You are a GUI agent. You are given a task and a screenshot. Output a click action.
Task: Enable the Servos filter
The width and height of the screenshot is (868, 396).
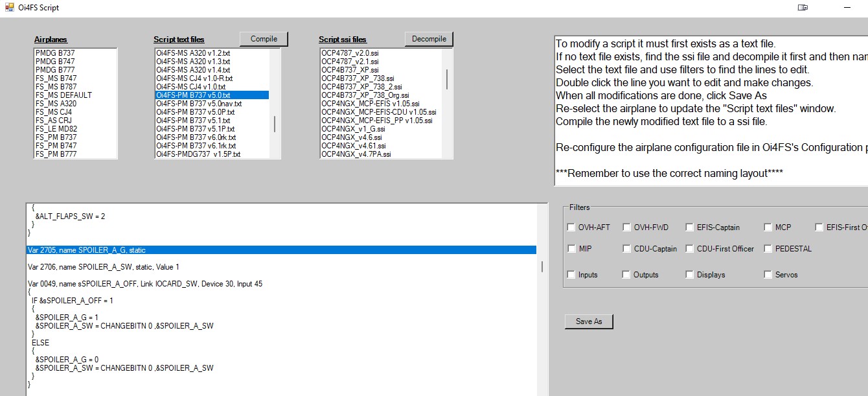coord(767,274)
